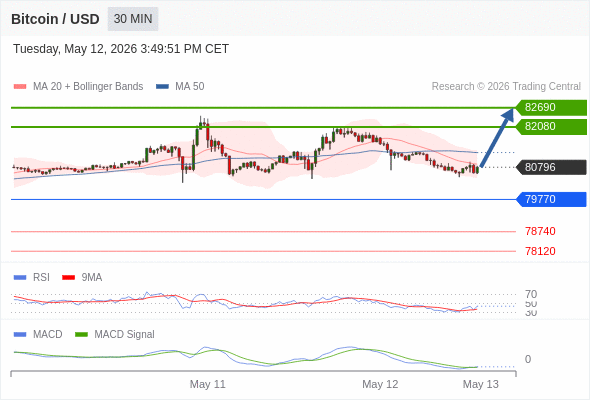Screen dimensions: 590x400
Task: Select the 82690 green resistance label
Action: point(551,107)
